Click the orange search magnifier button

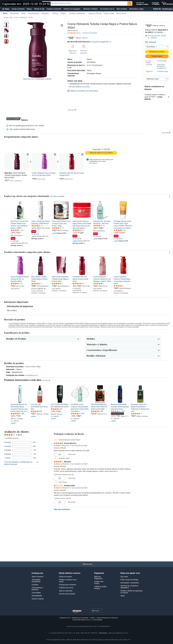coord(130,3)
